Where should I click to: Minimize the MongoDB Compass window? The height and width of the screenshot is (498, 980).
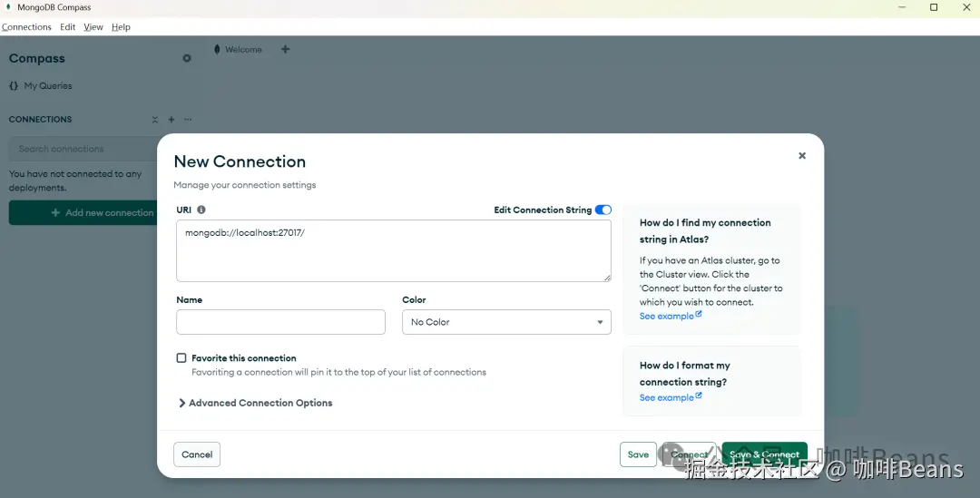coord(902,7)
